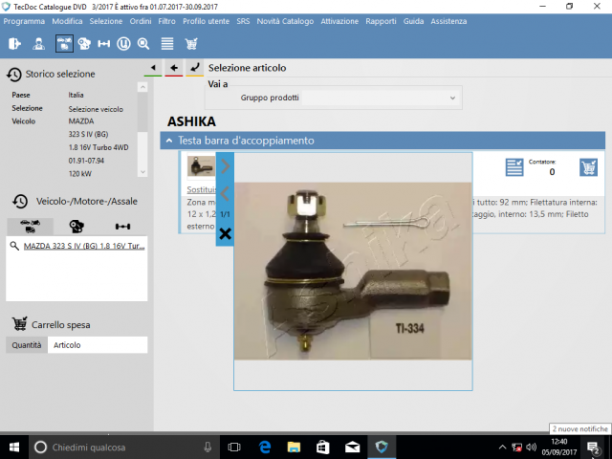Open Task View on the taskbar
This screenshot has height=459, width=612.
click(x=234, y=447)
